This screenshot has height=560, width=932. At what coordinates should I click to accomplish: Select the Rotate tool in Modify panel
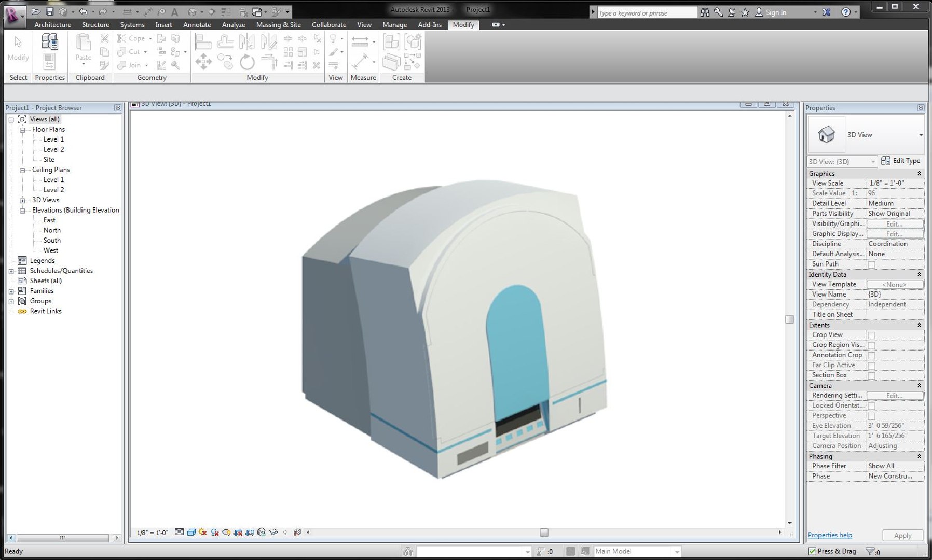247,62
